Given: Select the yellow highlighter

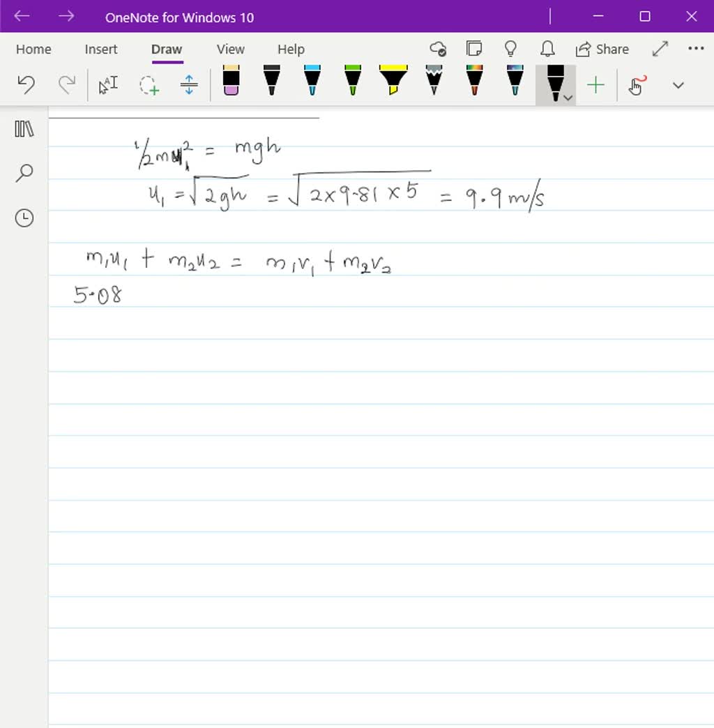Looking at the screenshot, I should click(393, 81).
